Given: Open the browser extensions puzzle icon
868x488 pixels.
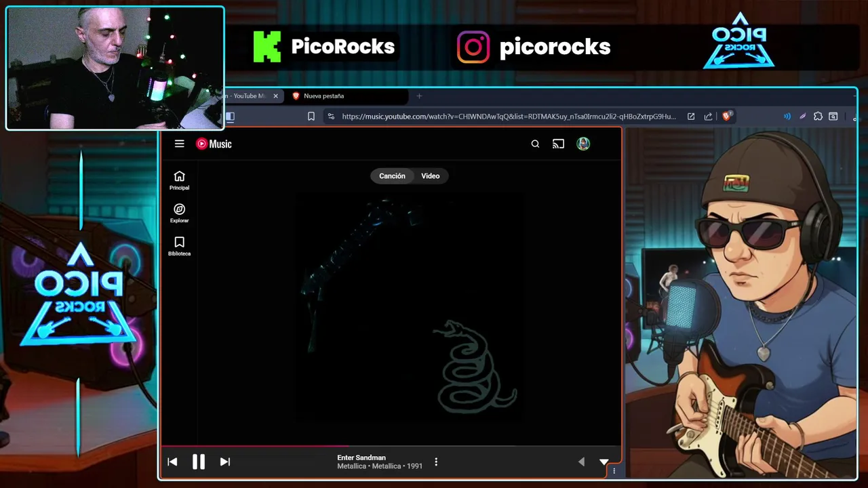Looking at the screenshot, I should [818, 117].
